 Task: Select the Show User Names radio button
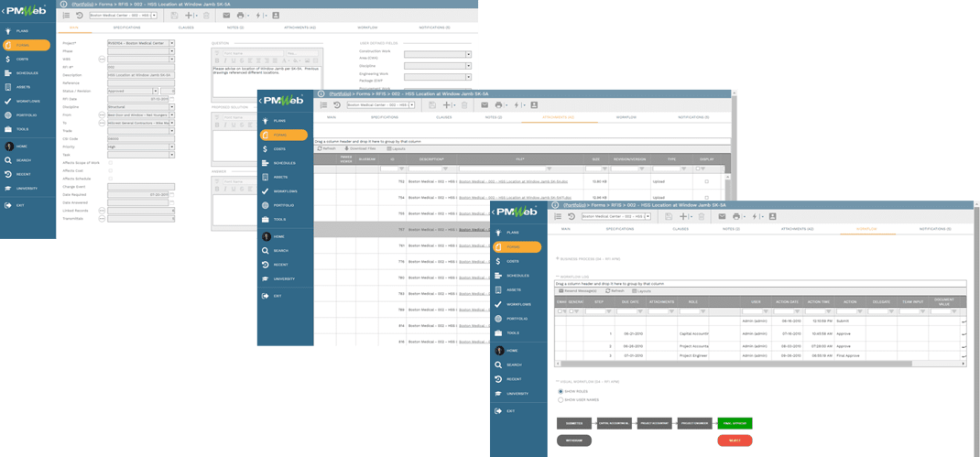561,399
